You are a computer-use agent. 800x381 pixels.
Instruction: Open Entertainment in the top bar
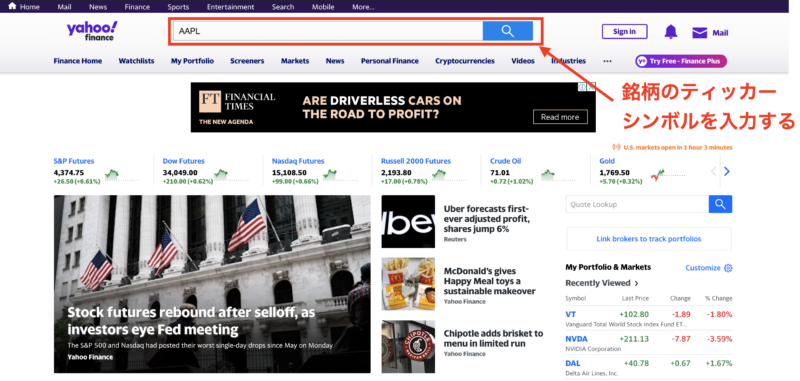231,7
